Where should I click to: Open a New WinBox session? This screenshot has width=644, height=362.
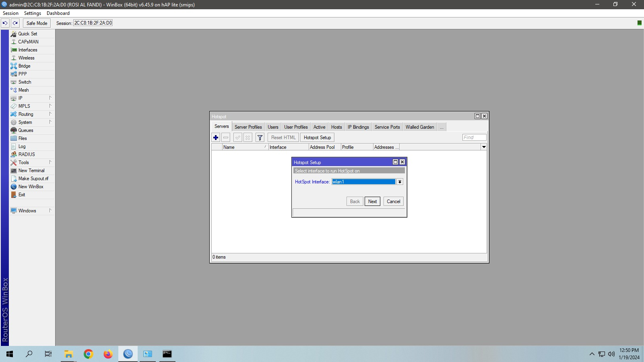coord(32,187)
